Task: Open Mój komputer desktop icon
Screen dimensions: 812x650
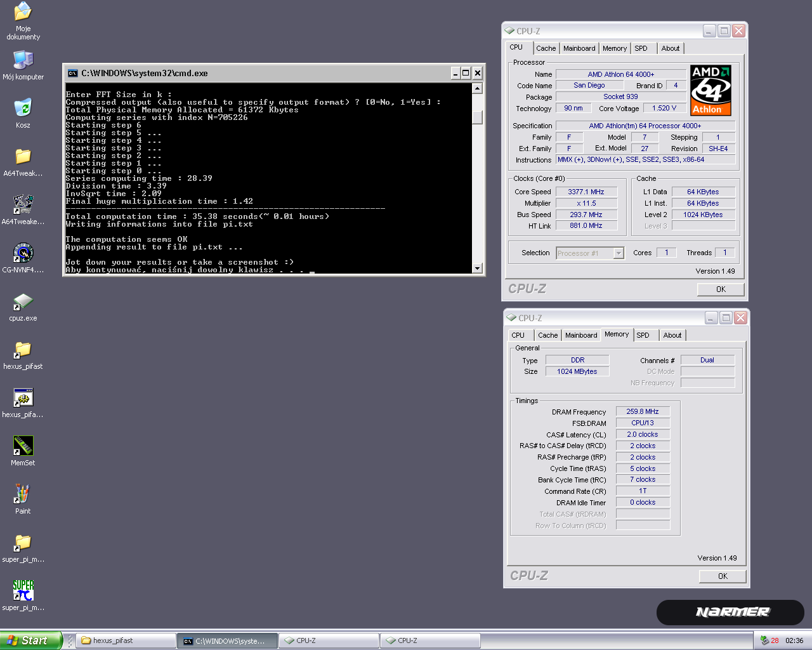Action: (23, 60)
